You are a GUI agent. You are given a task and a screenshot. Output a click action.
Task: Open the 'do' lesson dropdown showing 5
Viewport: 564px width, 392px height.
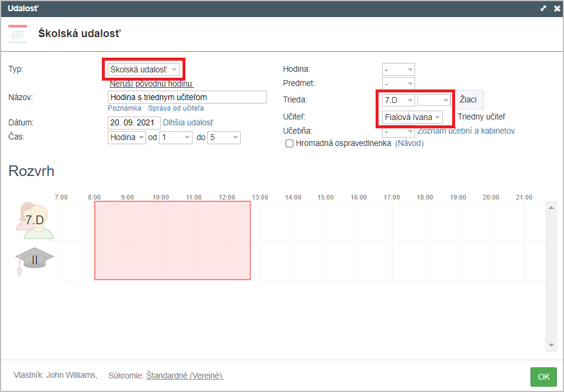tap(224, 137)
